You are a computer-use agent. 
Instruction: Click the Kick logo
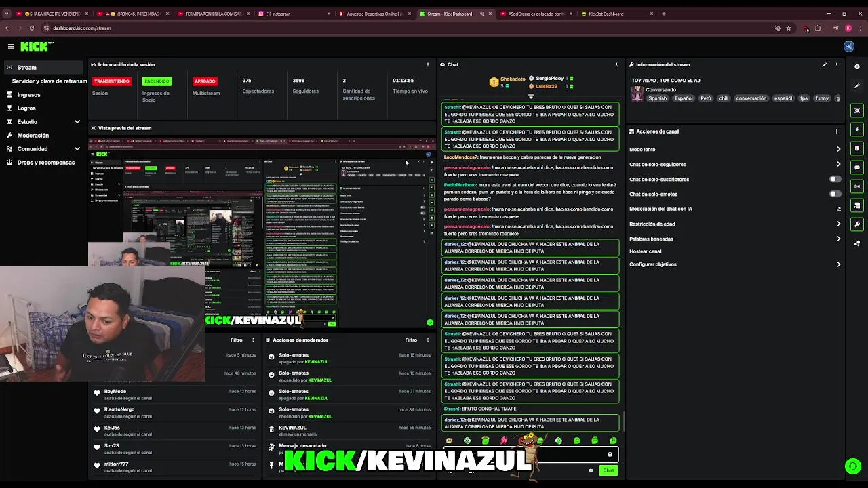[37, 46]
